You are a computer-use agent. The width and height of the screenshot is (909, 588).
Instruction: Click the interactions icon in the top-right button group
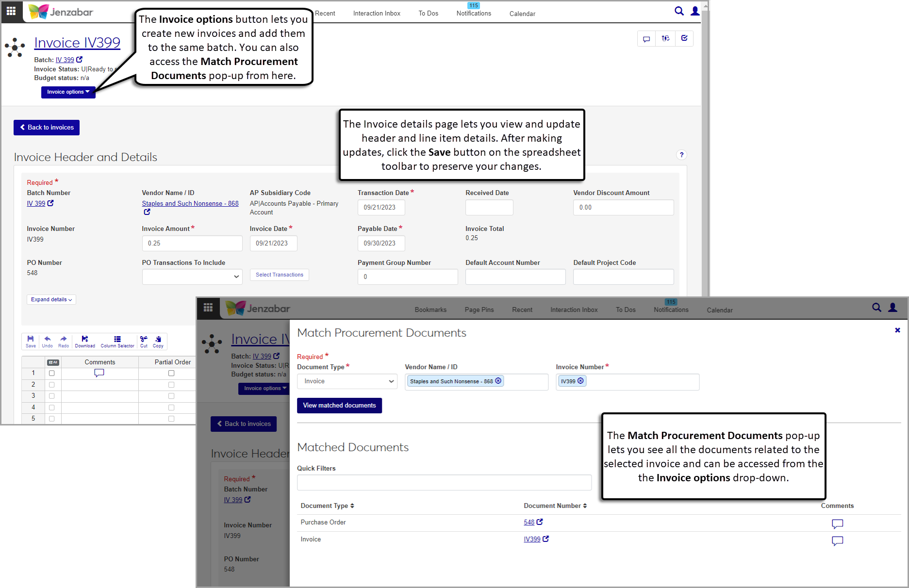pos(665,39)
